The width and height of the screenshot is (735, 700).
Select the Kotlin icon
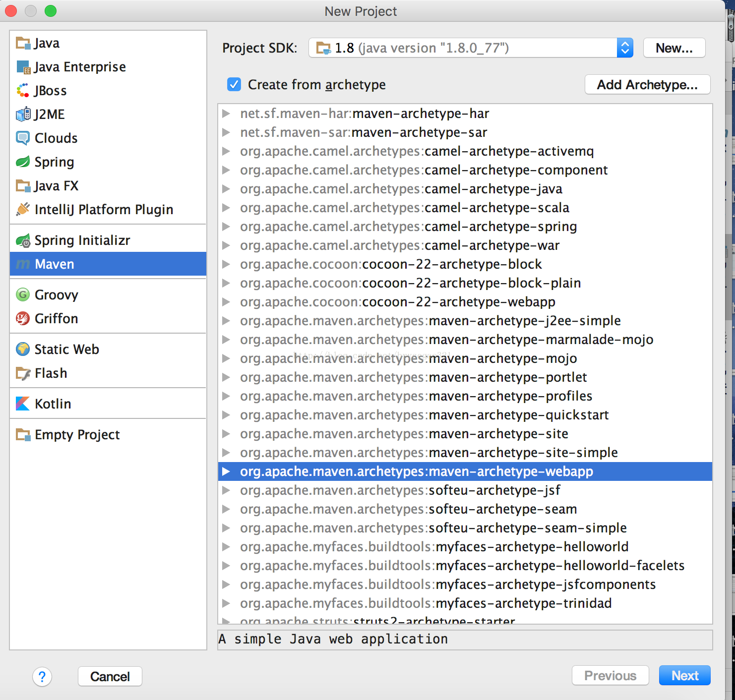[x=23, y=404]
